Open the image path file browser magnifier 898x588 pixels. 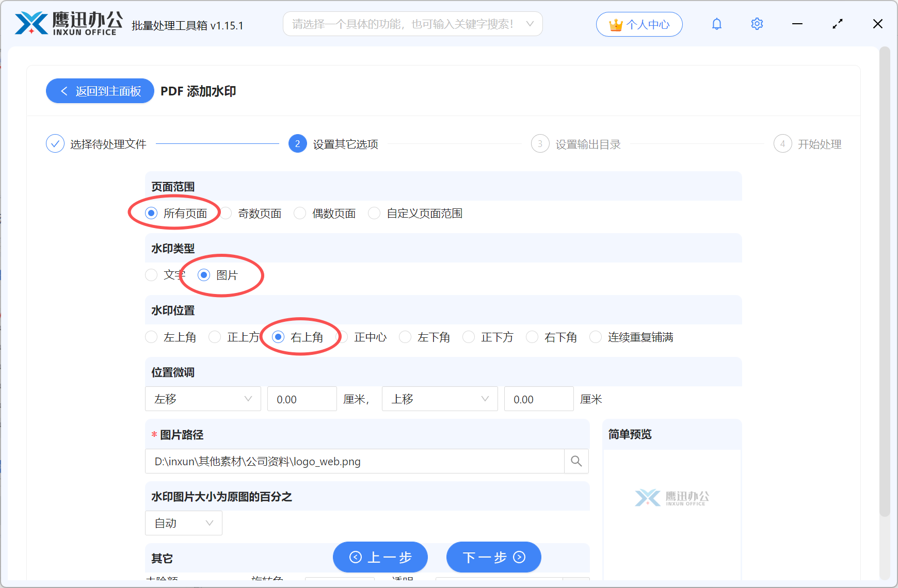(576, 461)
